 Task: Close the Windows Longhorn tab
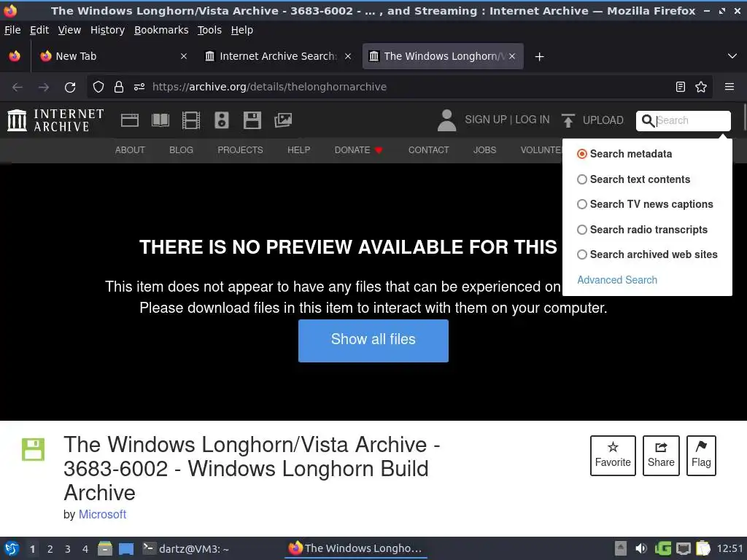[x=511, y=56]
